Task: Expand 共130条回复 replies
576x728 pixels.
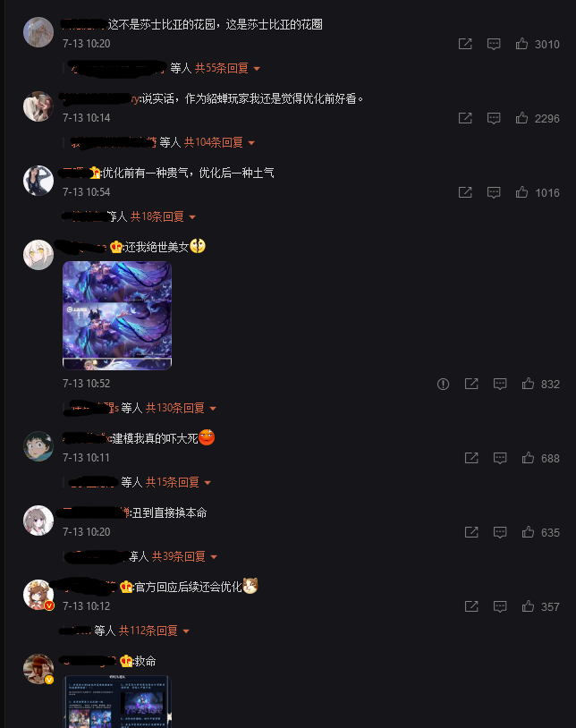Action: 181,408
